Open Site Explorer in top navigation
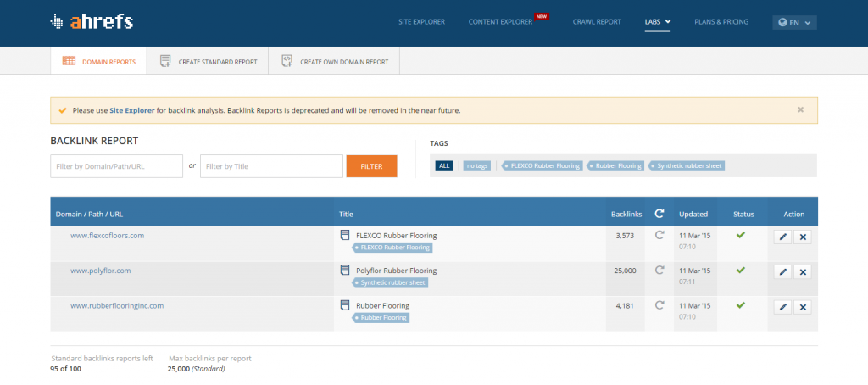Image resolution: width=868 pixels, height=385 pixels. (421, 22)
